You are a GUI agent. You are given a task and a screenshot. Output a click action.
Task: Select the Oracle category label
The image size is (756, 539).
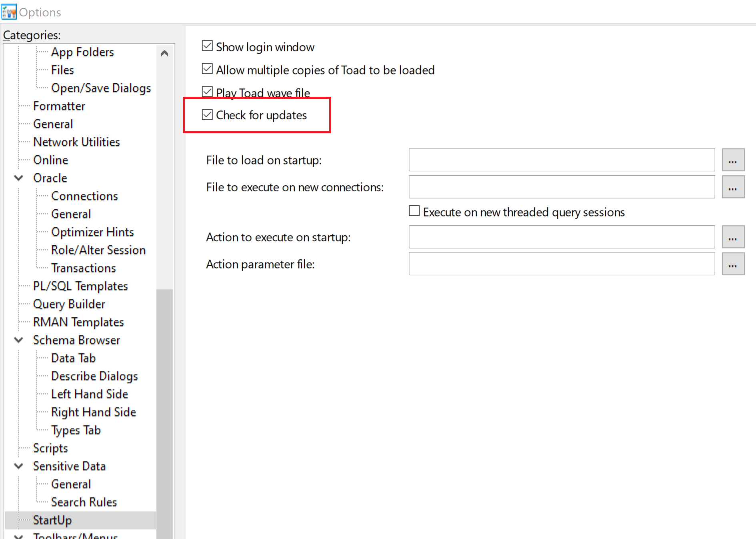click(50, 178)
